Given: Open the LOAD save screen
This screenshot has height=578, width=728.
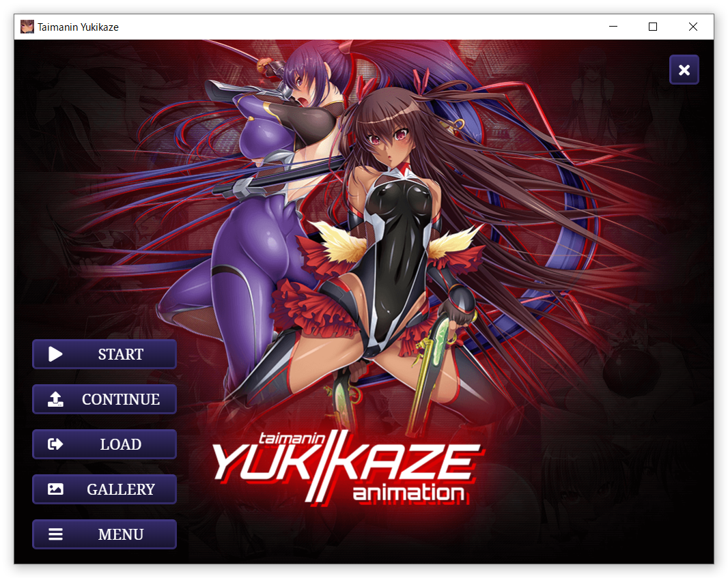Looking at the screenshot, I should tap(104, 444).
